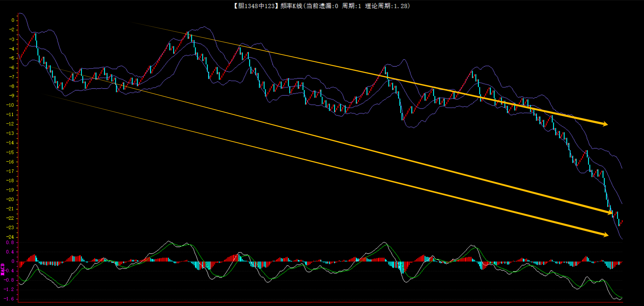The width and height of the screenshot is (644, 306).
Task: Click the -21 label on the price axis
Action: tap(10, 209)
